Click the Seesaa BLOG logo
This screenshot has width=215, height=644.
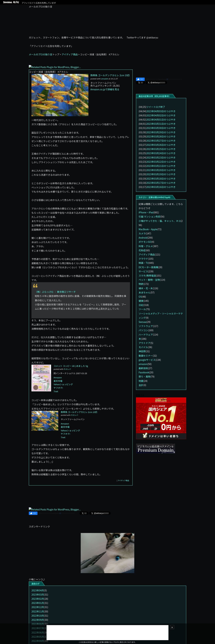(11, 2)
